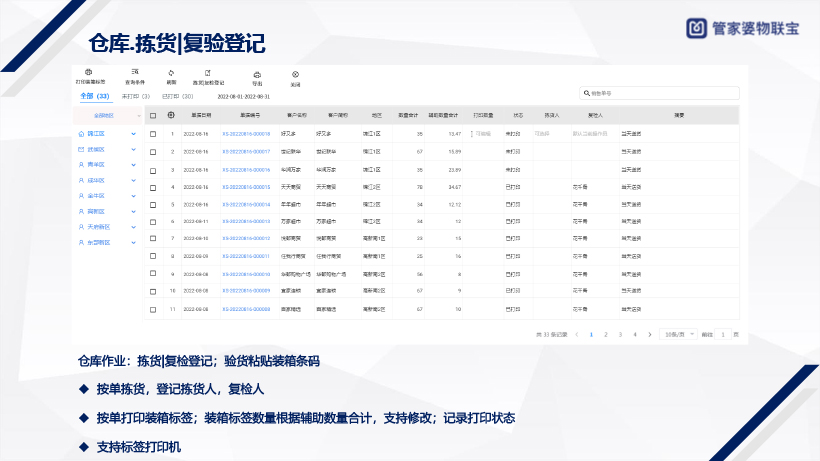Open order link XS-20220816-000018
The height and width of the screenshot is (461, 820).
coord(247,133)
